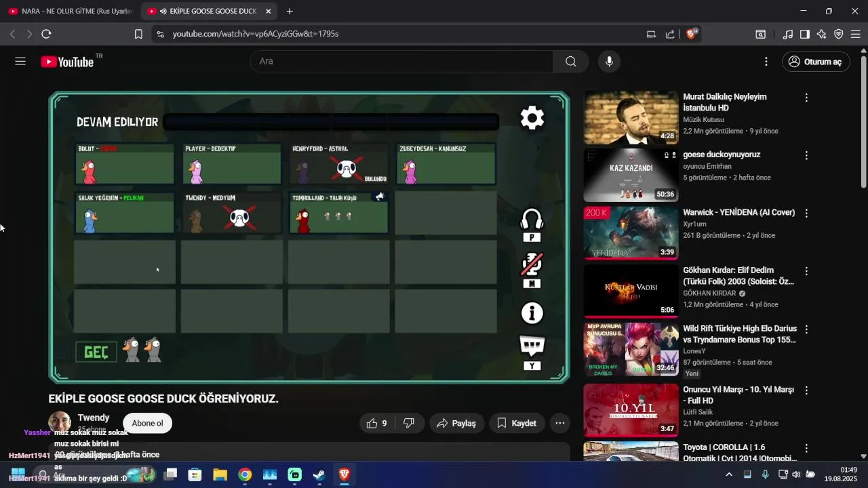Open options menu for Gökhan Kırdar video
The image size is (868, 488).
pos(806,271)
